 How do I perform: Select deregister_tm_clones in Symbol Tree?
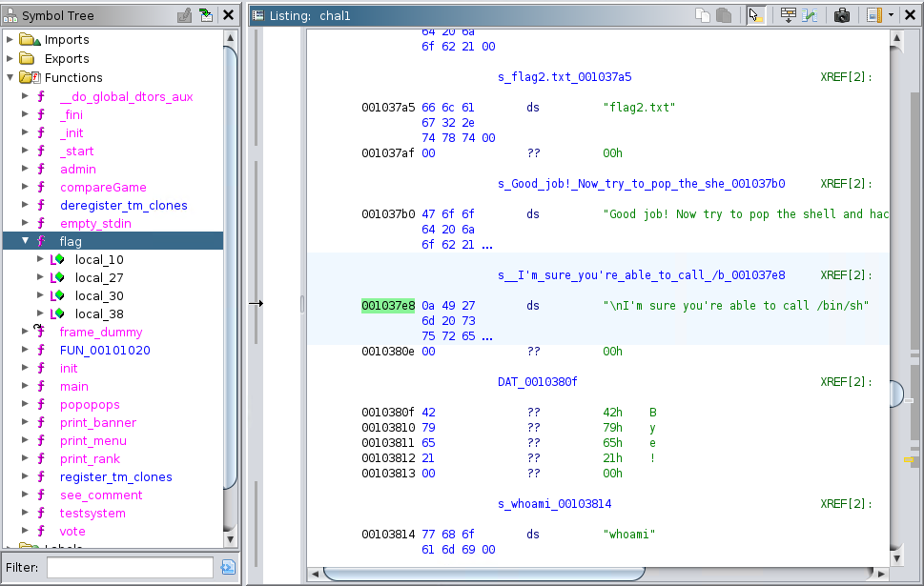click(124, 205)
